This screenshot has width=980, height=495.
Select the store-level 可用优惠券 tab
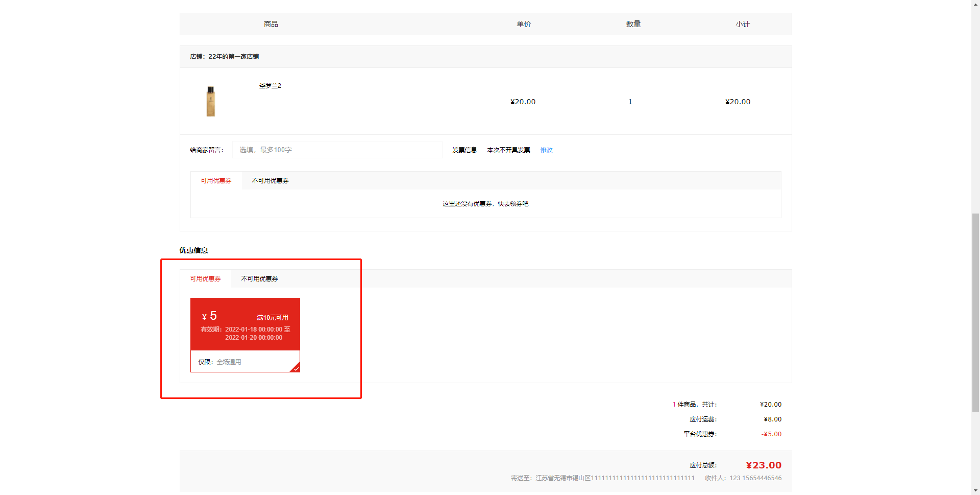click(216, 180)
